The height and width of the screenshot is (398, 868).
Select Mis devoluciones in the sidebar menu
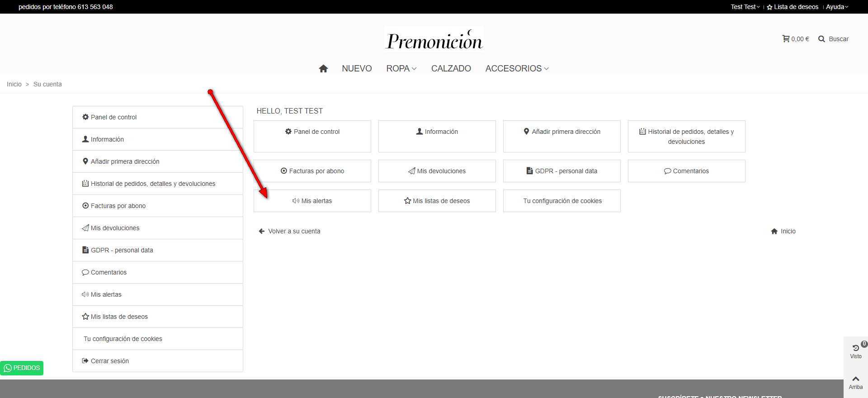coord(158,228)
